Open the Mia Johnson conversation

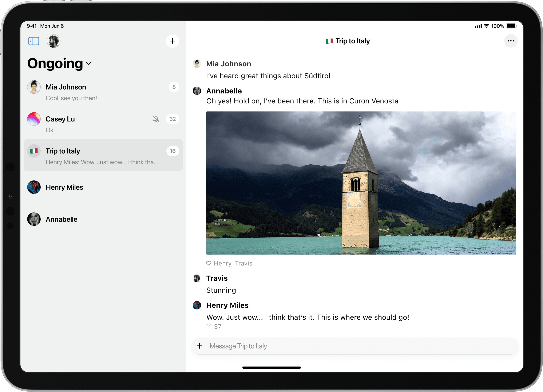coord(103,91)
